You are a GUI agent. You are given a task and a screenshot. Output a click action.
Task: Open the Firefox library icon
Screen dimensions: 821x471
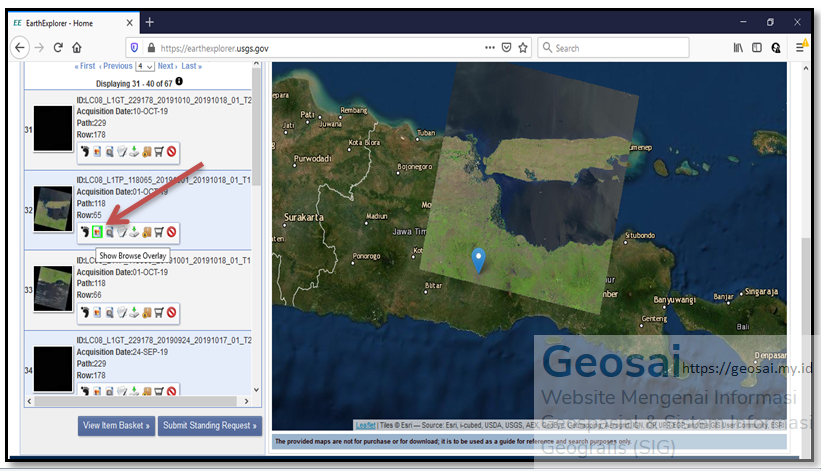tap(738, 48)
